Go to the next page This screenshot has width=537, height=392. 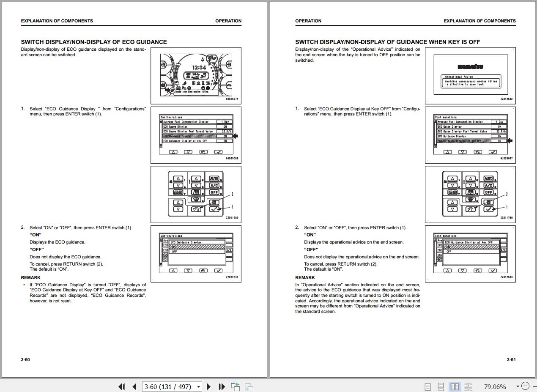[208, 387]
